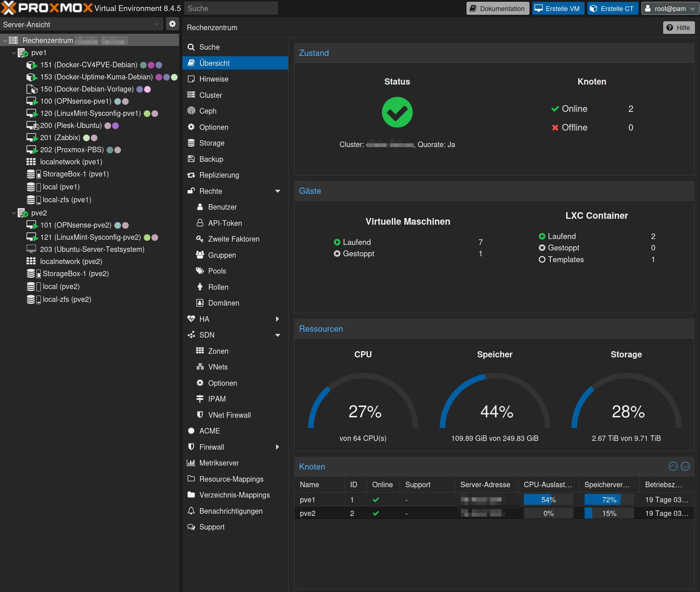
Task: Click OPNsense-pve1 VM icon
Action: [32, 101]
